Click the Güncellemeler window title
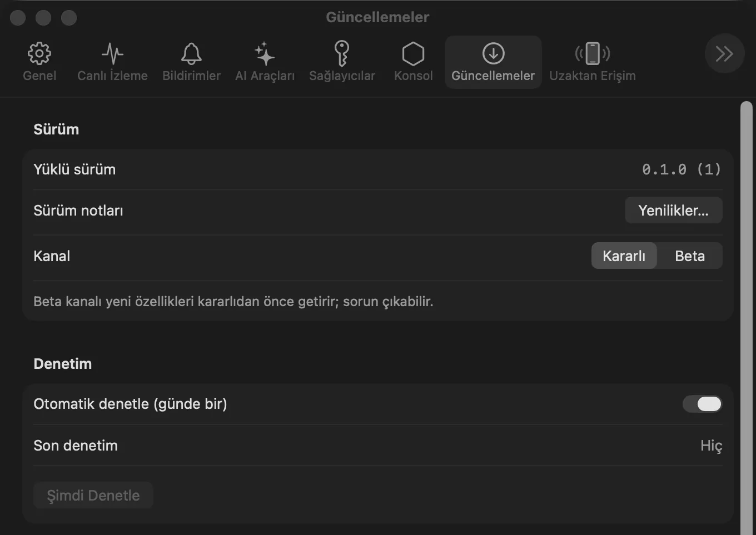Image resolution: width=756 pixels, height=535 pixels. pyautogui.click(x=377, y=17)
